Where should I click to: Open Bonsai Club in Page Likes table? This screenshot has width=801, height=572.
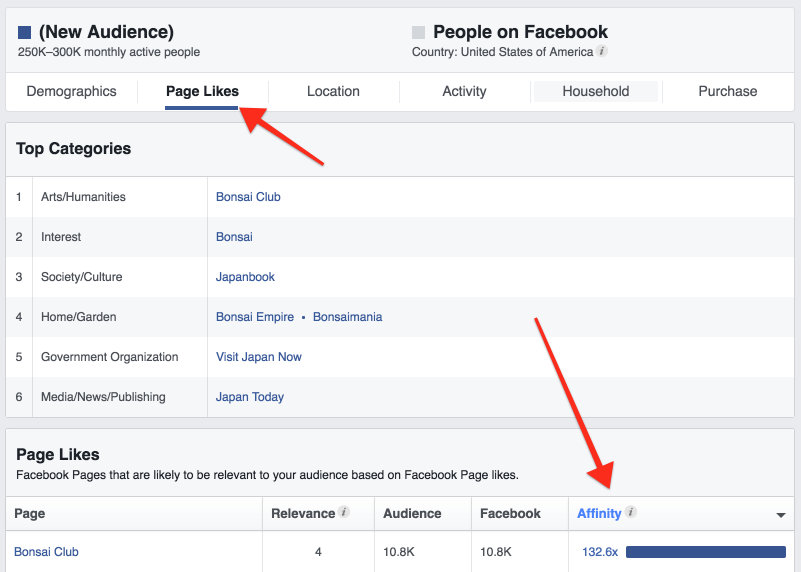(x=46, y=552)
